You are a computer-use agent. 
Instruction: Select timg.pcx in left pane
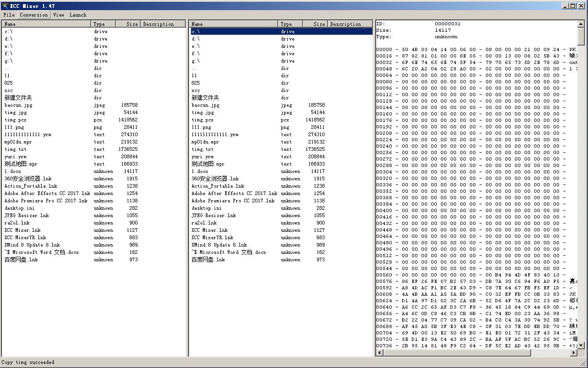click(x=16, y=120)
